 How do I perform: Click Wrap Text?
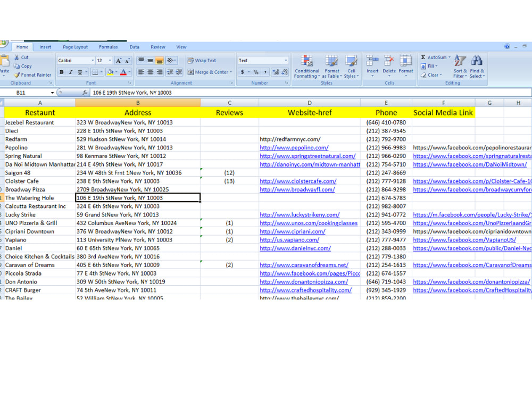pos(202,61)
